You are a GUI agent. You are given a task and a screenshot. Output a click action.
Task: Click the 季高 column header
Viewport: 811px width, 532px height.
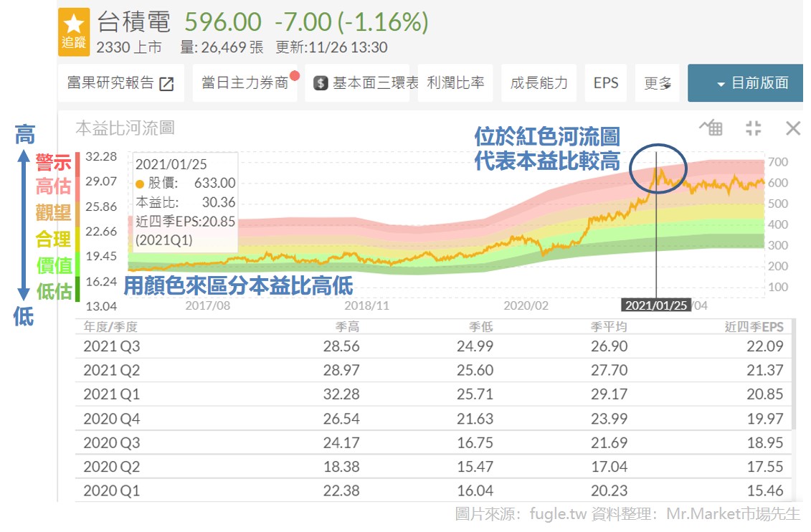tap(347, 327)
